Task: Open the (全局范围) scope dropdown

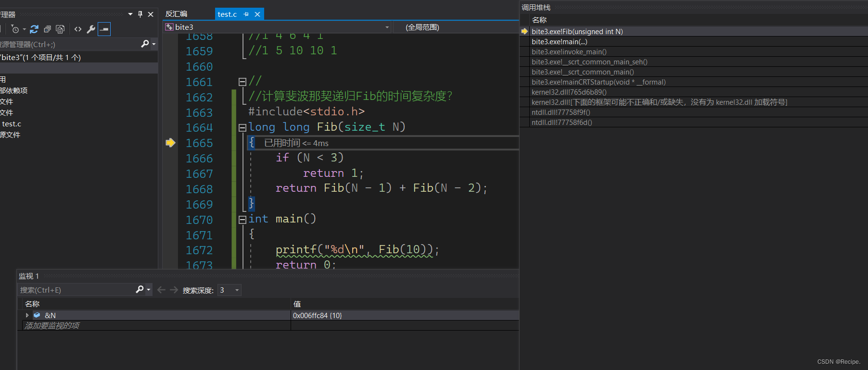Action: 456,27
